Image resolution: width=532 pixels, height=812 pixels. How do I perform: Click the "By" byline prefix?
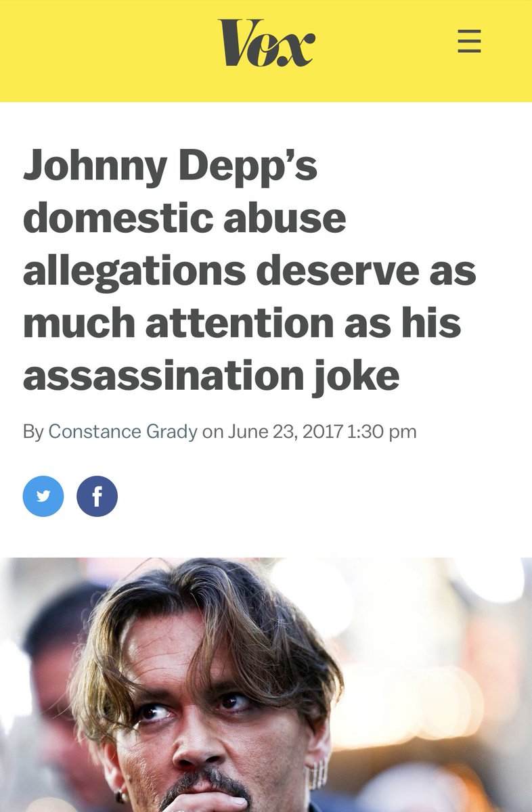33,431
